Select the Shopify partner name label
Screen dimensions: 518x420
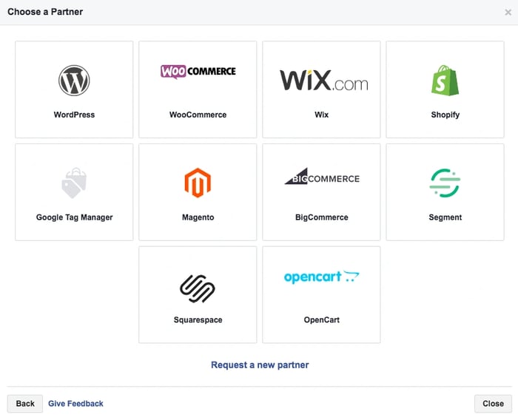point(445,115)
